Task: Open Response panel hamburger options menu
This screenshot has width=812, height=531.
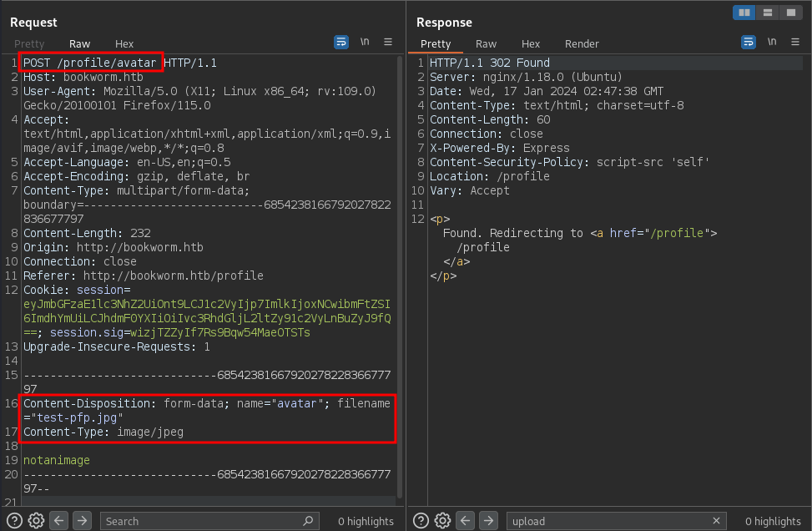Action: click(x=795, y=42)
